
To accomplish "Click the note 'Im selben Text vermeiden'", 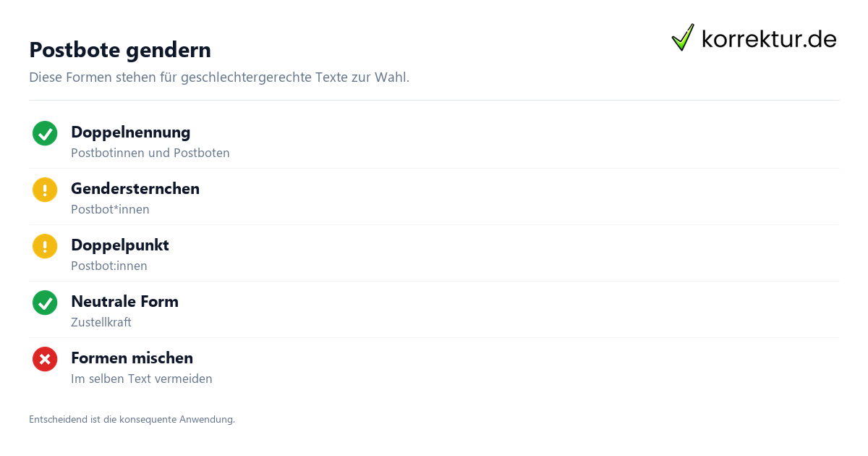I will 142,379.
